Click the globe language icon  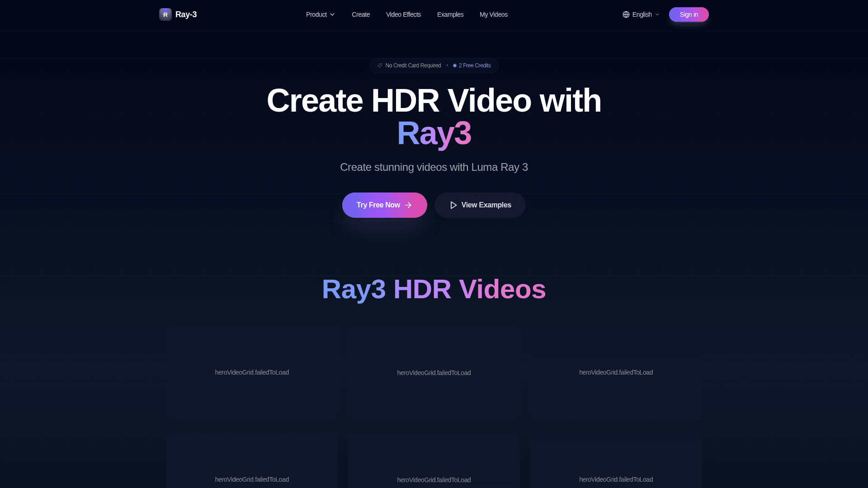tap(626, 14)
